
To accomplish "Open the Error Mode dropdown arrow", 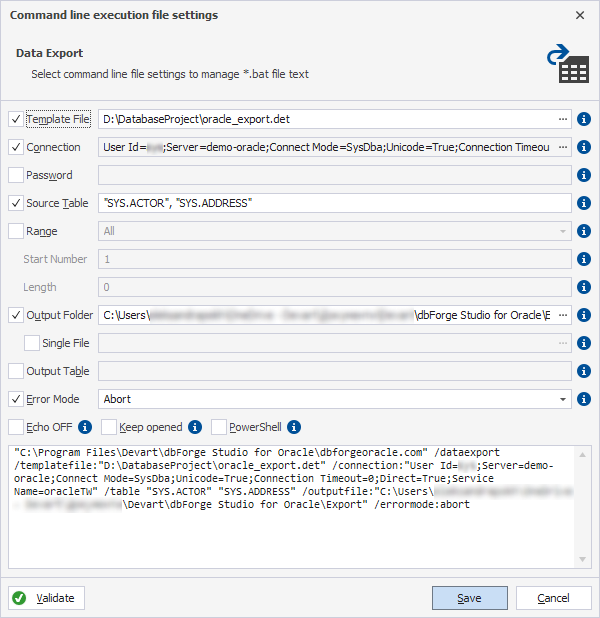I will pyautogui.click(x=563, y=399).
